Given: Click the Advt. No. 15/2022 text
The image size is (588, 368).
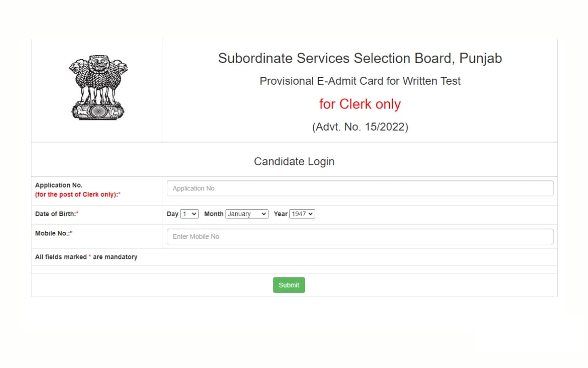Looking at the screenshot, I should pyautogui.click(x=360, y=127).
